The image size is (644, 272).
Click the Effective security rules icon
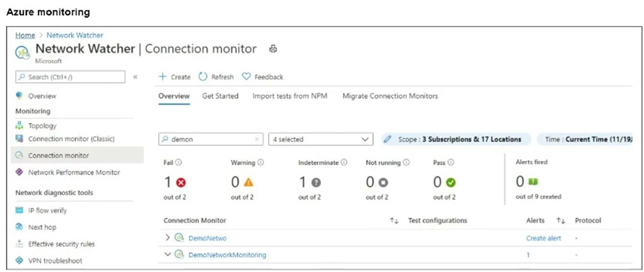[19, 244]
